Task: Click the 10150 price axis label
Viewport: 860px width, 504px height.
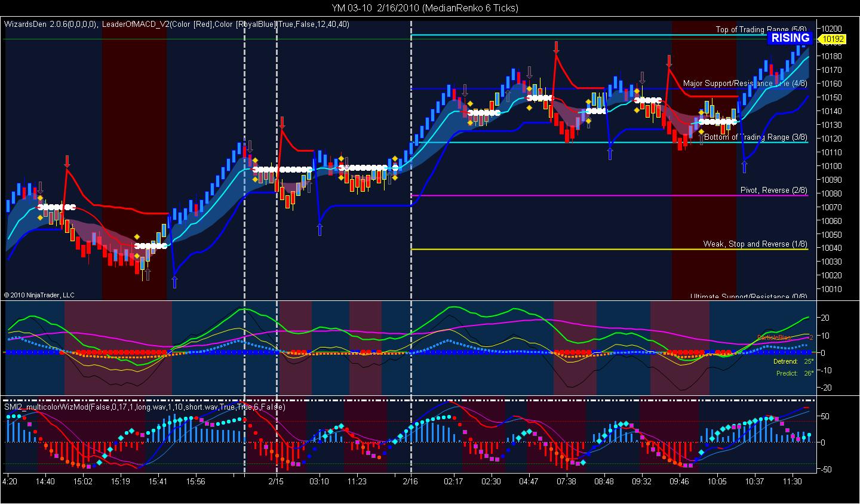Action: click(x=831, y=97)
